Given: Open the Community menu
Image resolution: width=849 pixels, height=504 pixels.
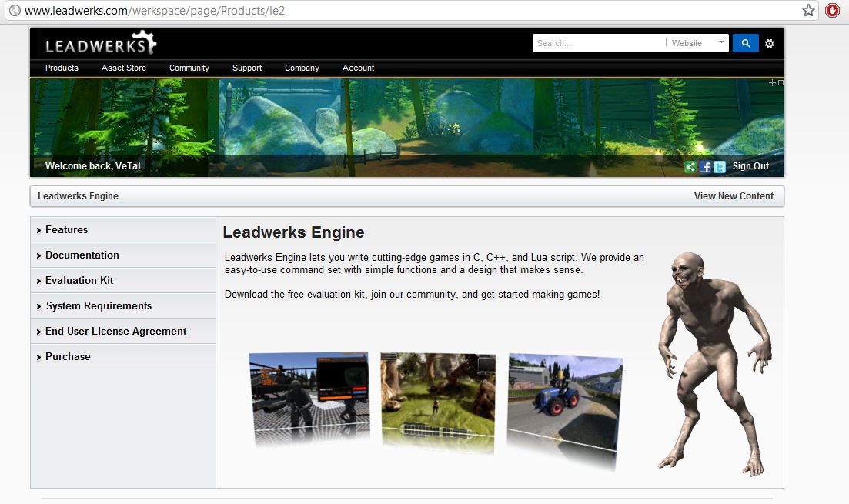Looking at the screenshot, I should coord(189,68).
